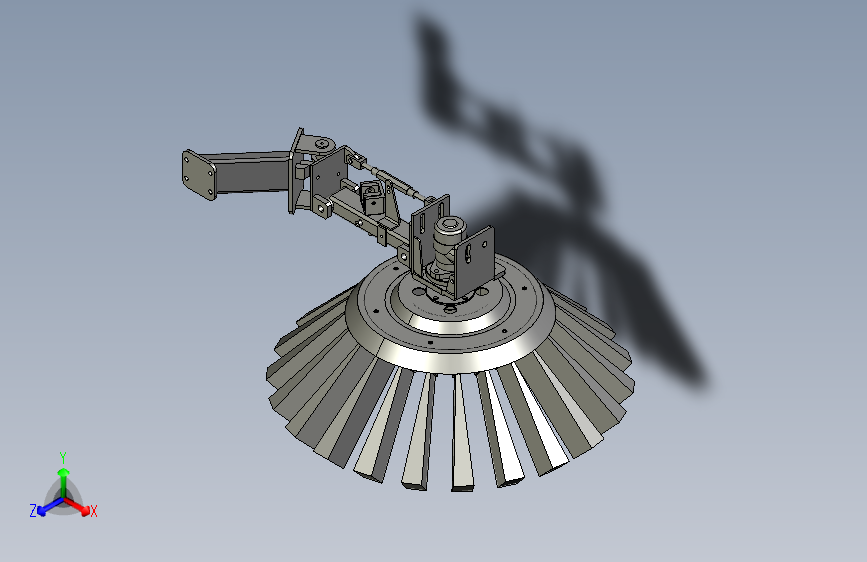867x562 pixels.
Task: Select the square tube arm behind the mounting plate
Action: click(252, 172)
